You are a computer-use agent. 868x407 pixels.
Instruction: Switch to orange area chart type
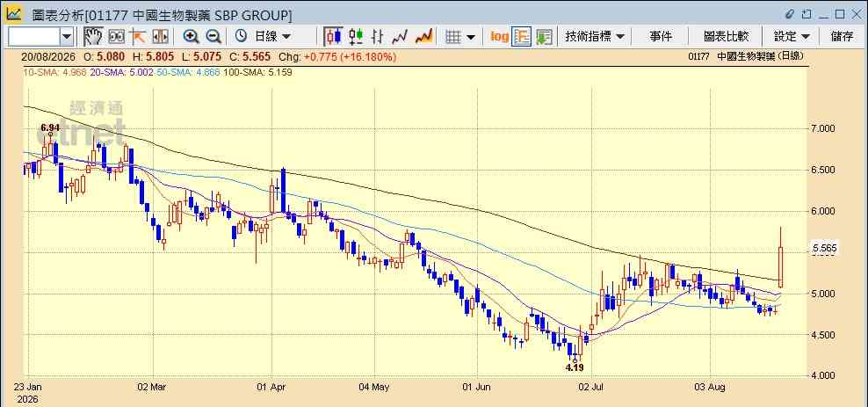click(x=423, y=37)
